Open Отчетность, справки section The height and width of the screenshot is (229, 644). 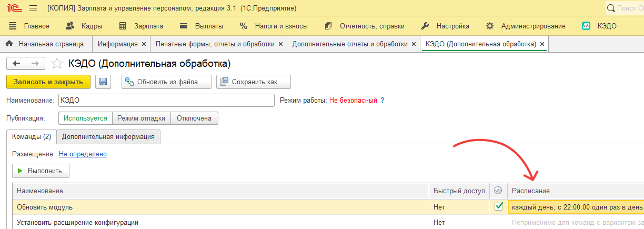(x=365, y=26)
